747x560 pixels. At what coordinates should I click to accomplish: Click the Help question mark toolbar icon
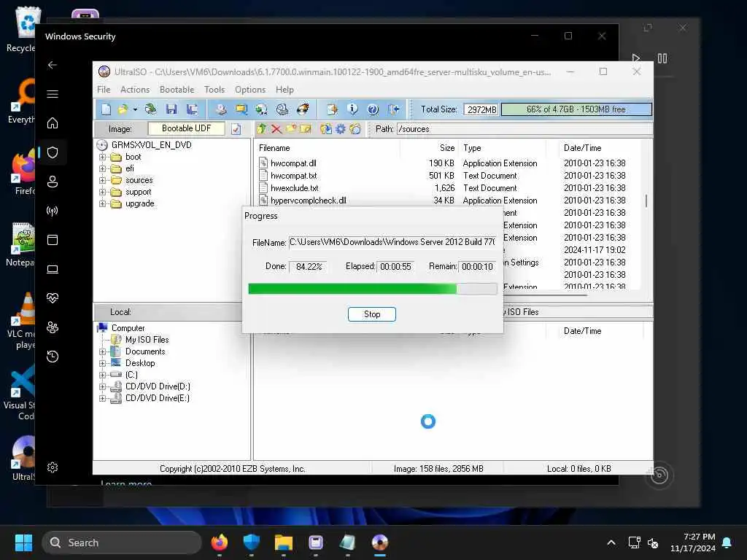pos(373,109)
